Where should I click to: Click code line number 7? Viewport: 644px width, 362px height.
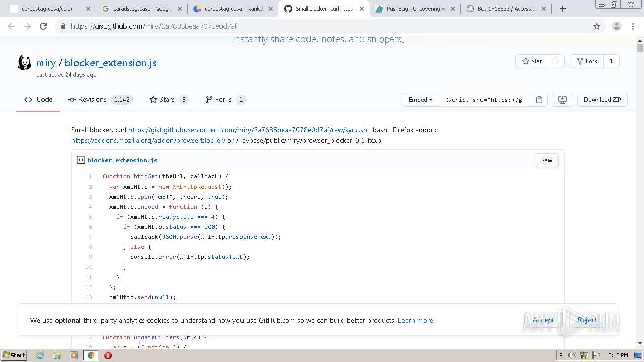tap(90, 237)
